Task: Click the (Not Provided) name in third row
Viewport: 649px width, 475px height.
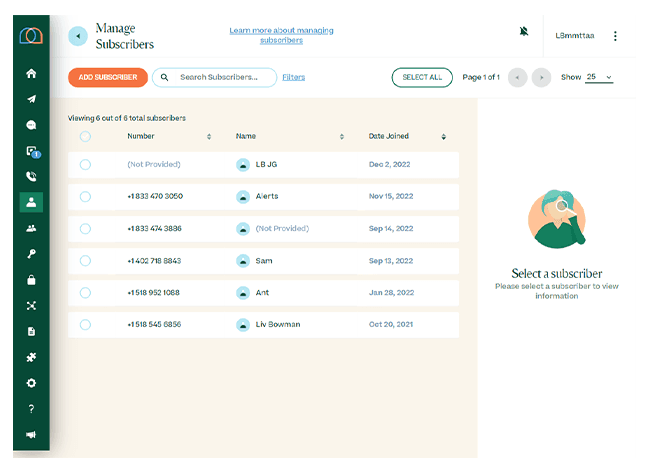Action: (x=282, y=228)
